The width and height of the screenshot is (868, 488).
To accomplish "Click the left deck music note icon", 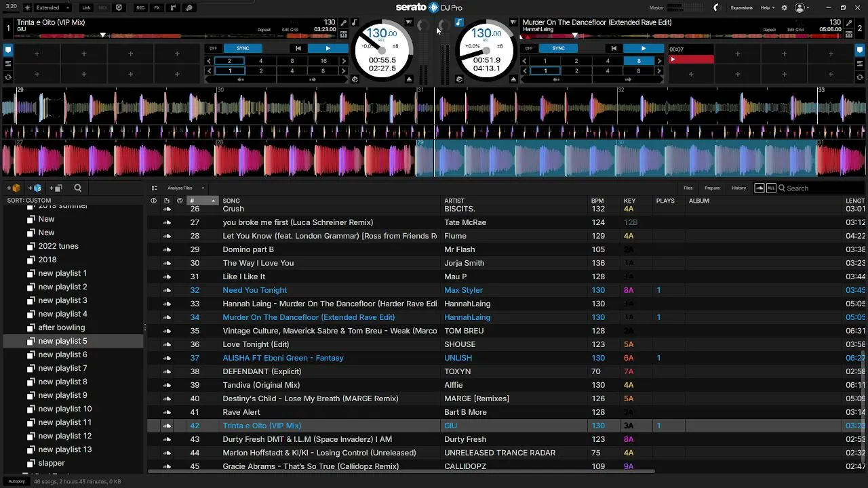I will pos(354,22).
